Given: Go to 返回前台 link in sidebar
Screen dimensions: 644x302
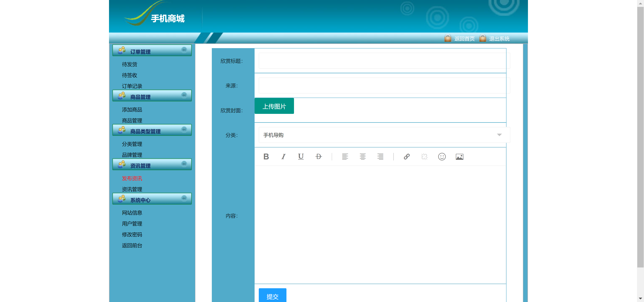Looking at the screenshot, I should 132,245.
